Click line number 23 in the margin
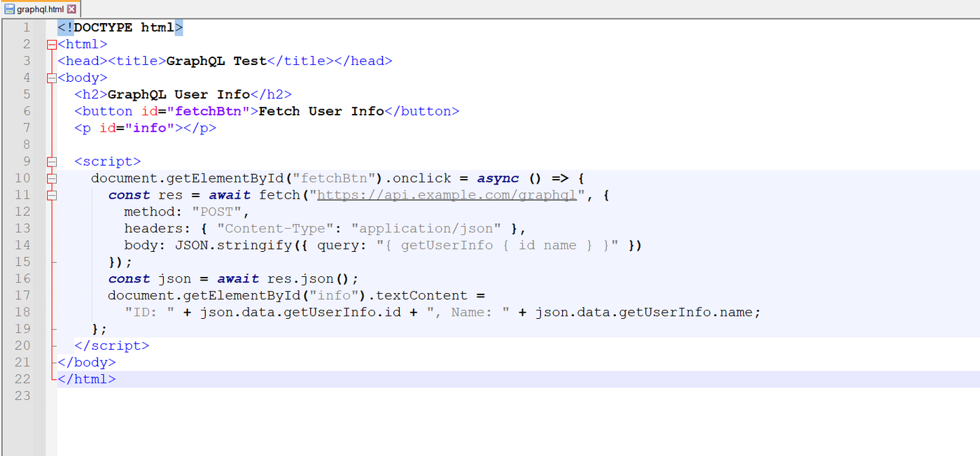 (22, 396)
